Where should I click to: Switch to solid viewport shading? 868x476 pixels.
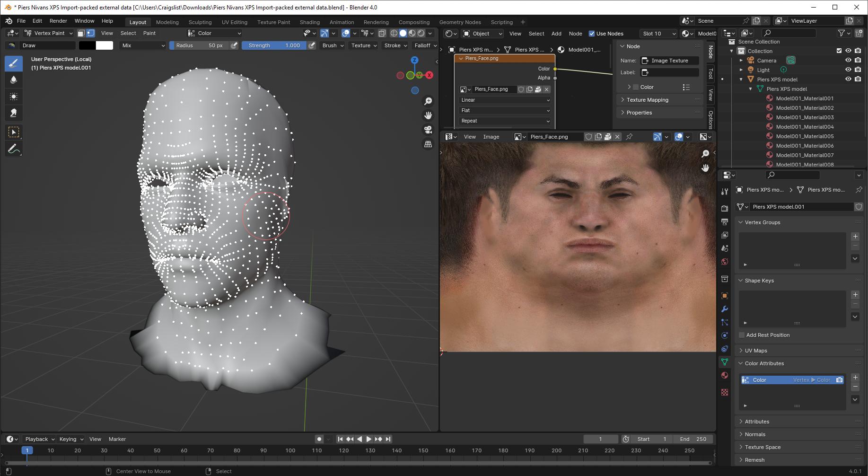tap(403, 33)
